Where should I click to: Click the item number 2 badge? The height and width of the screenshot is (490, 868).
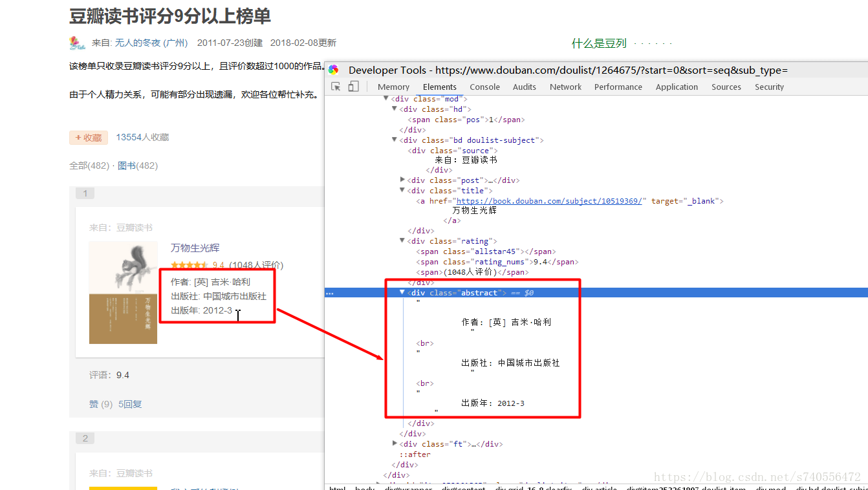pyautogui.click(x=85, y=438)
